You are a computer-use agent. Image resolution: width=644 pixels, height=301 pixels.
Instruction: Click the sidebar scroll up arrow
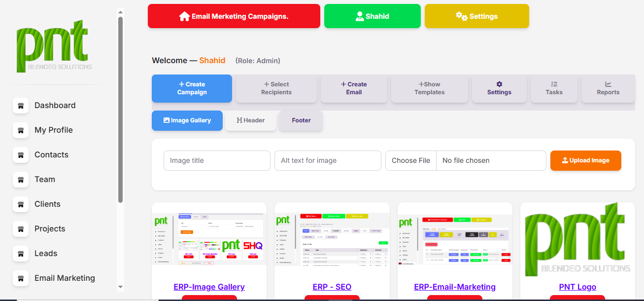(x=121, y=12)
